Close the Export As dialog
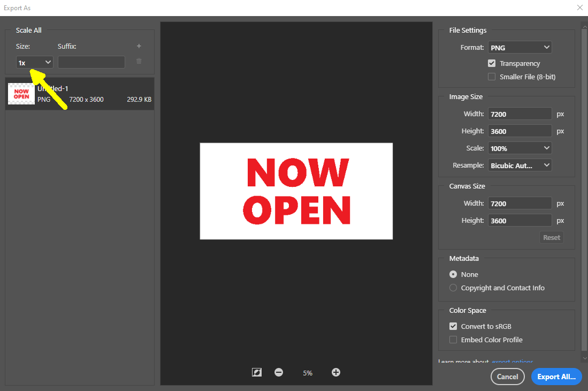Screen dimensions: 588x391 (580, 7)
